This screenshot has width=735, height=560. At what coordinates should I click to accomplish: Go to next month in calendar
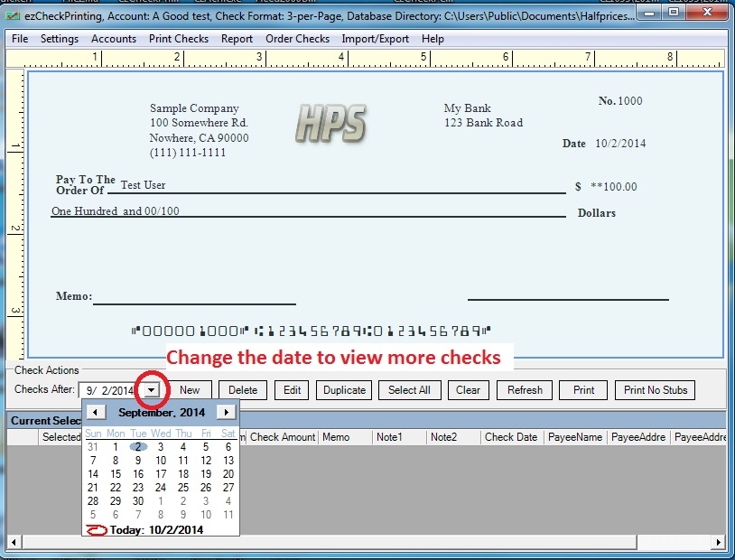pyautogui.click(x=227, y=412)
